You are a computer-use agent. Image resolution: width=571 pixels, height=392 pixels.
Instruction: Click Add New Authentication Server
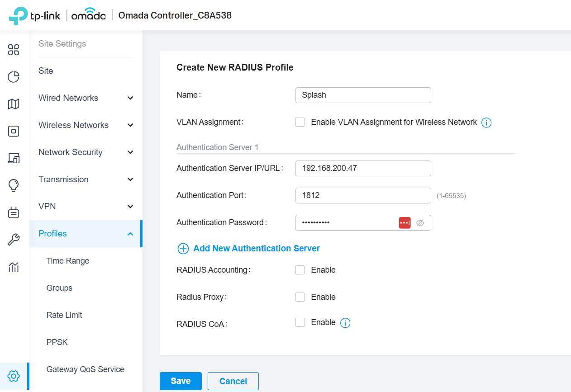click(248, 249)
